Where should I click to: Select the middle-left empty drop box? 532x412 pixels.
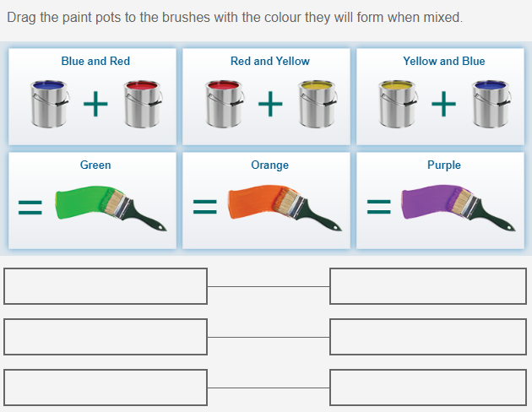tap(106, 337)
